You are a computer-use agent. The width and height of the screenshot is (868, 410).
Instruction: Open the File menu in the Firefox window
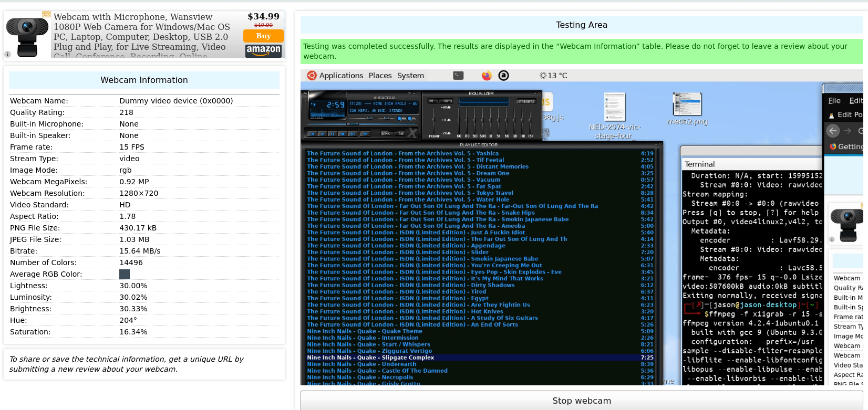[834, 101]
